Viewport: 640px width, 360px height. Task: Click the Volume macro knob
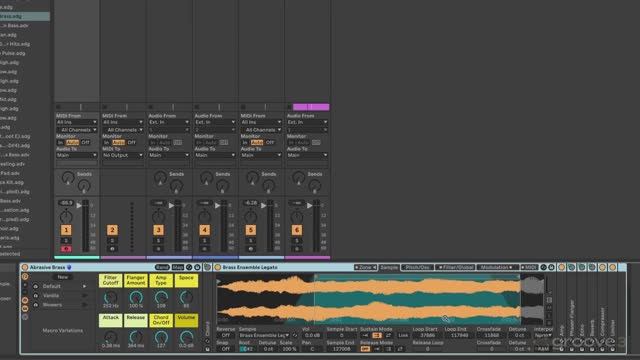(x=187, y=337)
